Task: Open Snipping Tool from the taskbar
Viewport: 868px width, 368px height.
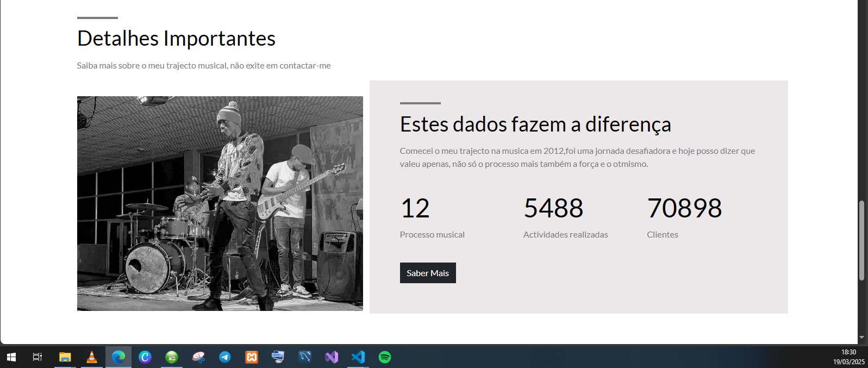Action: point(198,357)
